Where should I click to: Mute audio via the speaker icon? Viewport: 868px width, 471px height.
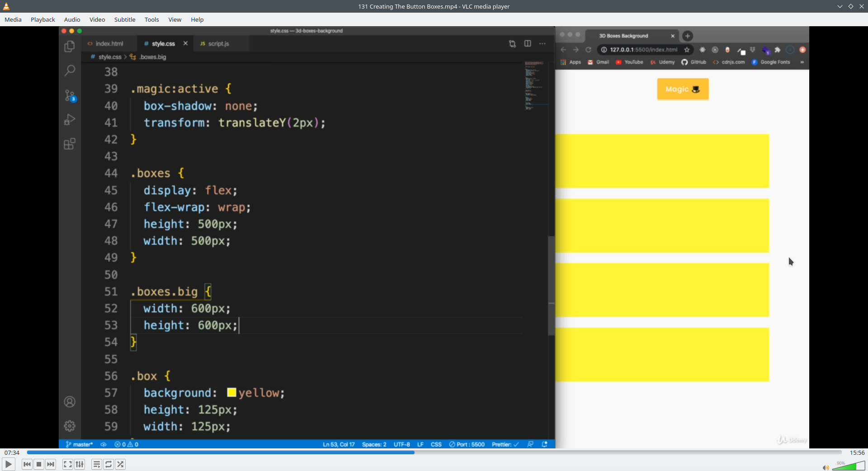[x=826, y=467]
